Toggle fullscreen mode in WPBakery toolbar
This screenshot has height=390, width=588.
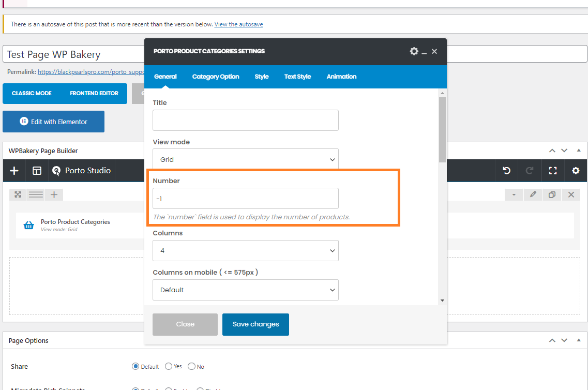pyautogui.click(x=553, y=171)
